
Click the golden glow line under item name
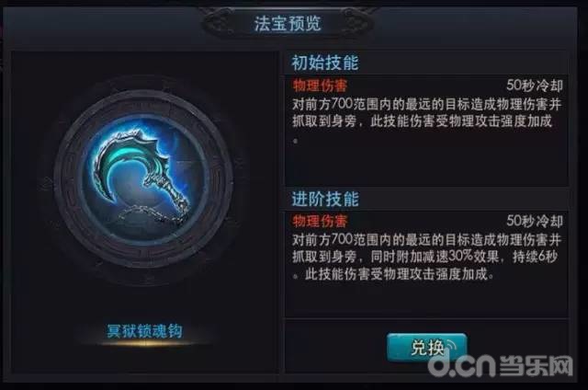[x=144, y=343]
